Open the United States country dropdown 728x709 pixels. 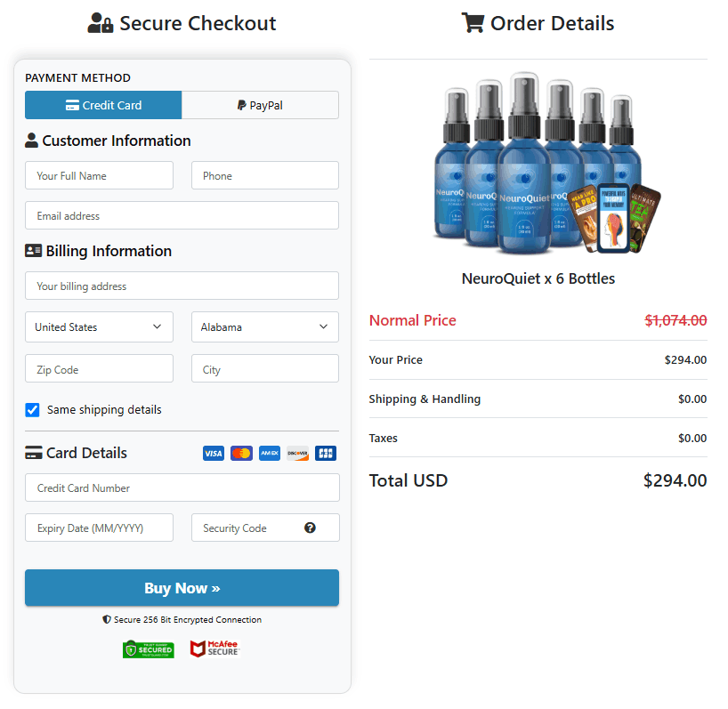(x=99, y=326)
